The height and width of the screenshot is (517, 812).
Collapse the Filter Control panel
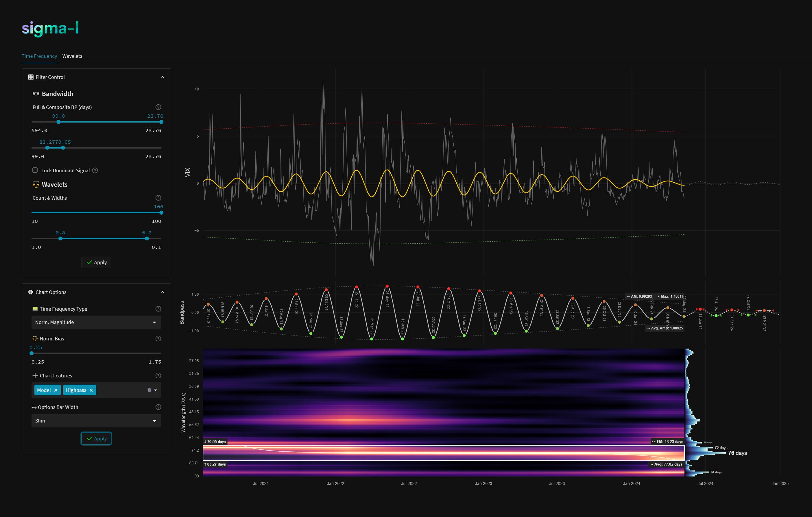[x=162, y=77]
